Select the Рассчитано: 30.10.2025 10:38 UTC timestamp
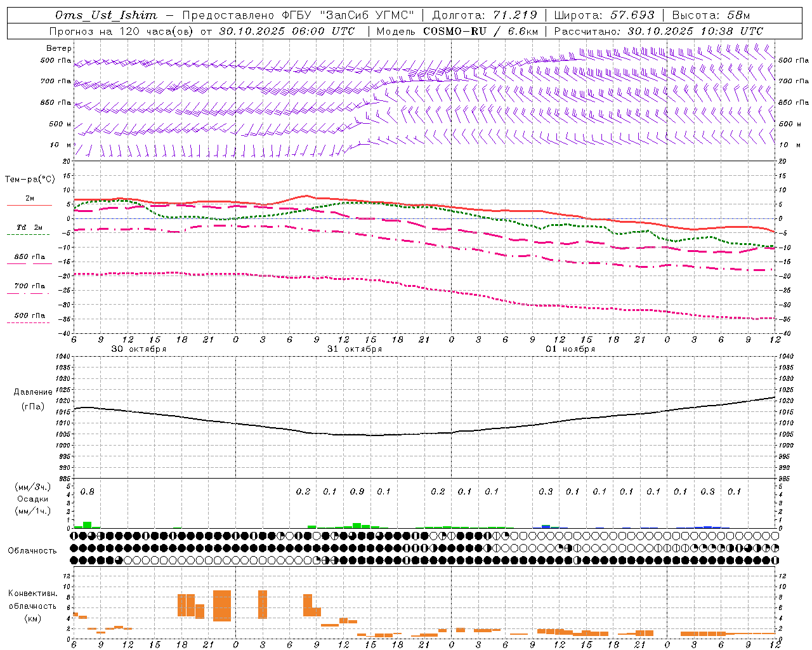The height and width of the screenshot is (650, 812). pyautogui.click(x=658, y=31)
